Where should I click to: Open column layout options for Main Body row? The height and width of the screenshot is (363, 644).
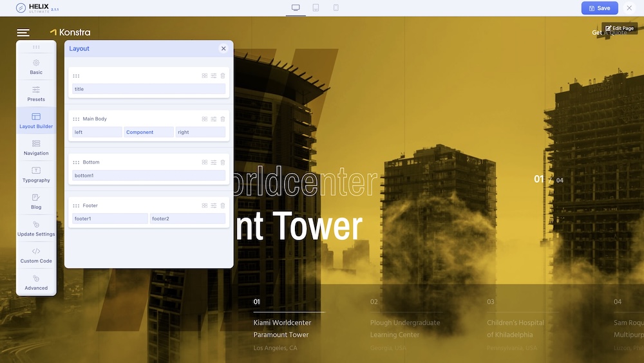coord(205,119)
